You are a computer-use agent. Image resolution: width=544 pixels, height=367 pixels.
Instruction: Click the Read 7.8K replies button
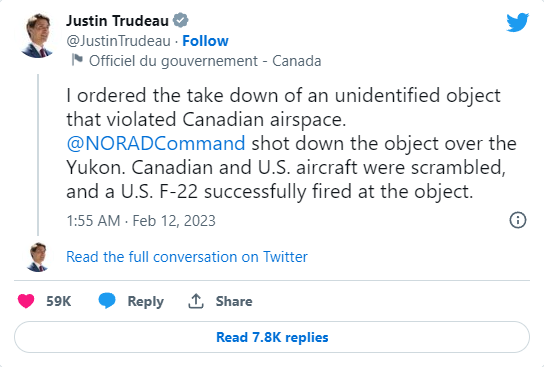tap(272, 337)
